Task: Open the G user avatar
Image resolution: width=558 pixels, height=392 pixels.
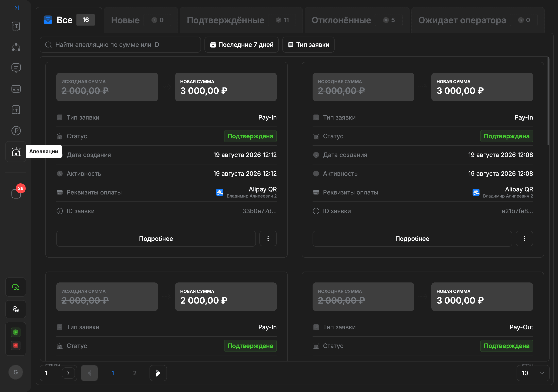Action: pos(16,372)
